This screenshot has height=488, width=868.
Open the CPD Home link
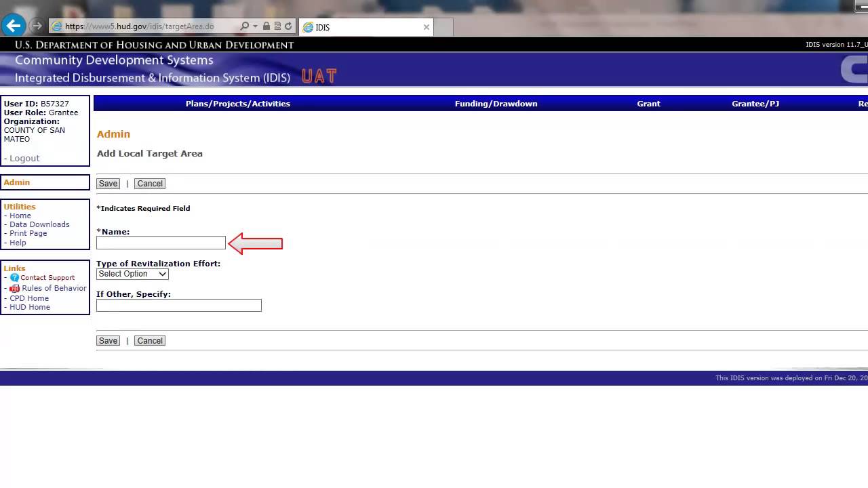[x=29, y=298]
